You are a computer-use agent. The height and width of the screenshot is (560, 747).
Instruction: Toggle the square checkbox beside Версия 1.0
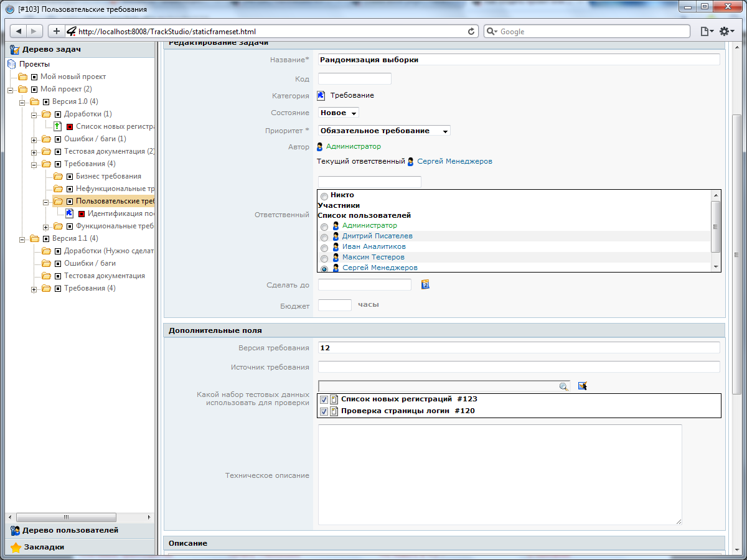pyautogui.click(x=46, y=101)
